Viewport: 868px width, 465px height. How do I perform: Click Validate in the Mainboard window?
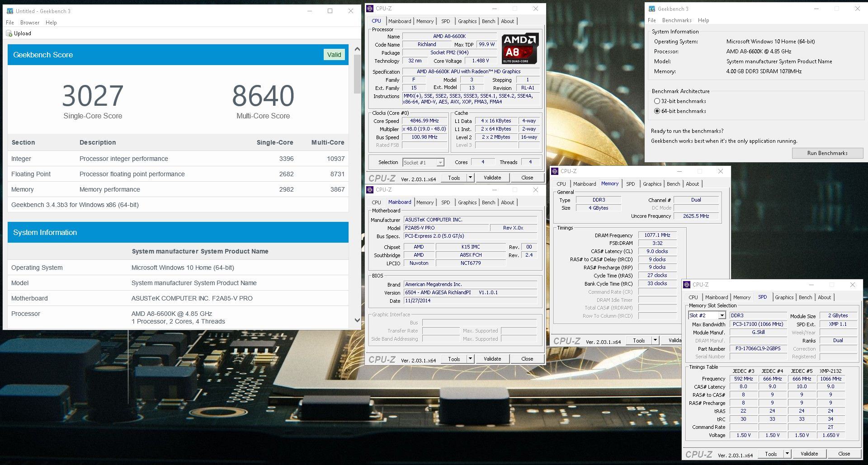(492, 359)
